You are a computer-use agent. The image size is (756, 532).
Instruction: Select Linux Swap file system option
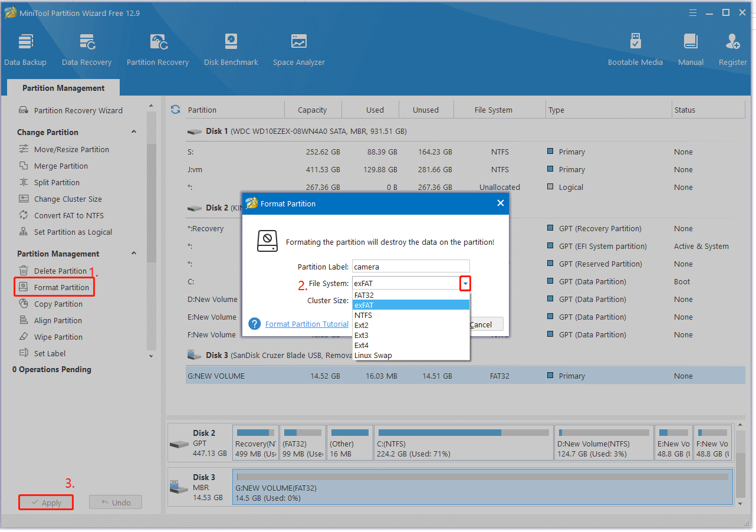411,356
